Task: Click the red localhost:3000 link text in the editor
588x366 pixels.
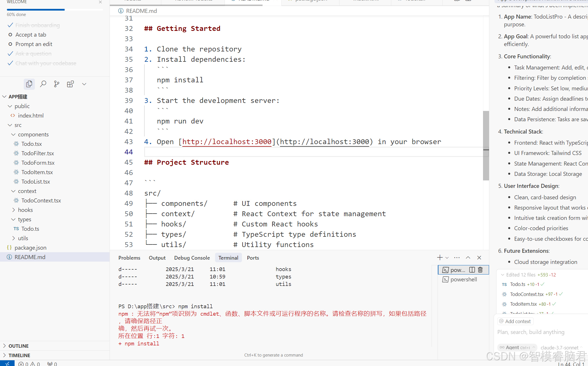Action: click(x=227, y=142)
